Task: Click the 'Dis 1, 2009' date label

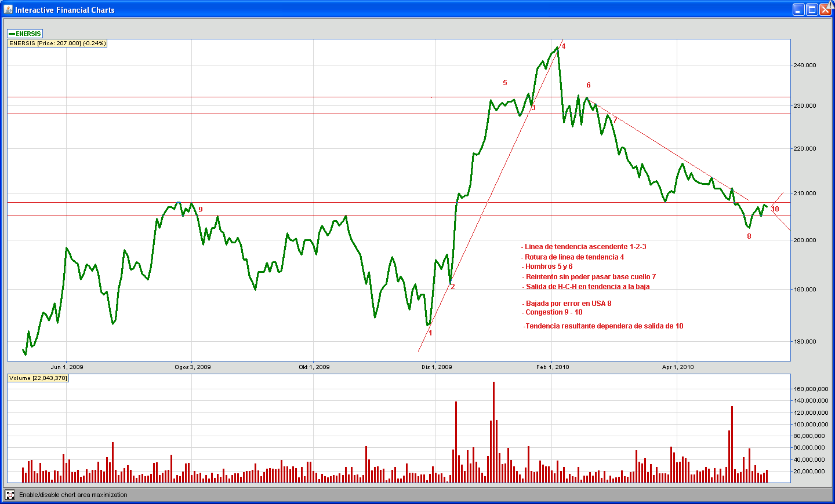Action: [437, 367]
